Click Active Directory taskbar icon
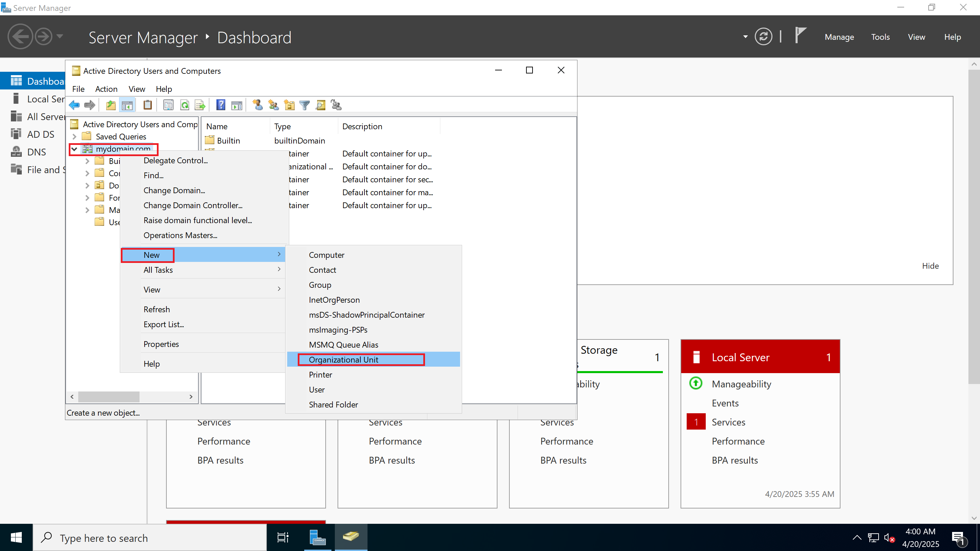980x551 pixels. coord(351,538)
